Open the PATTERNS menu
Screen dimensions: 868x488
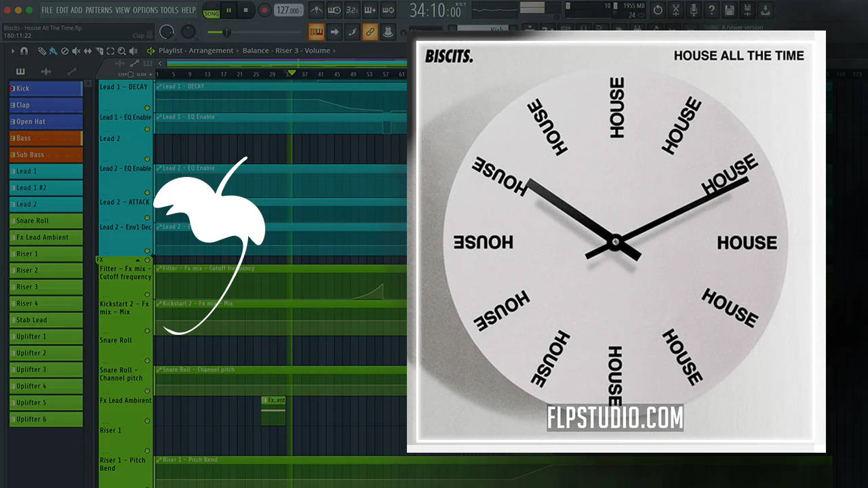(x=99, y=10)
